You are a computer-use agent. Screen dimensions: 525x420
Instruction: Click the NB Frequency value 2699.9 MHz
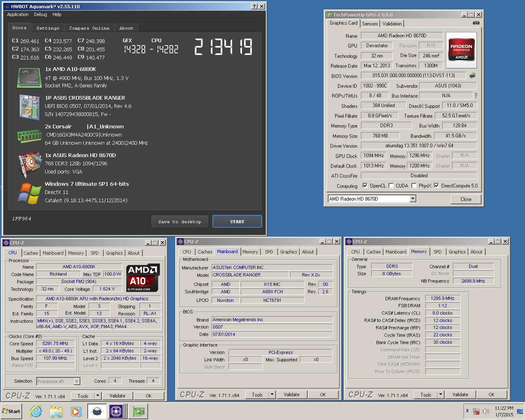(473, 281)
